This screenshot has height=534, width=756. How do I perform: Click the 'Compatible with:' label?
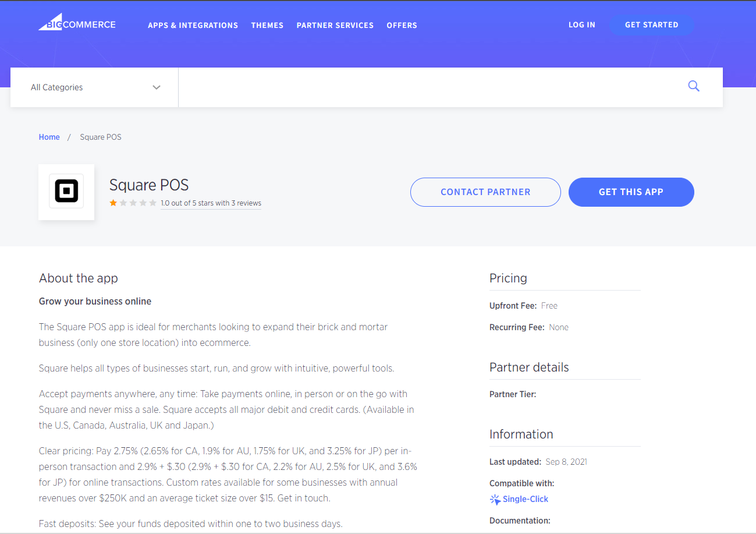pyautogui.click(x=521, y=483)
